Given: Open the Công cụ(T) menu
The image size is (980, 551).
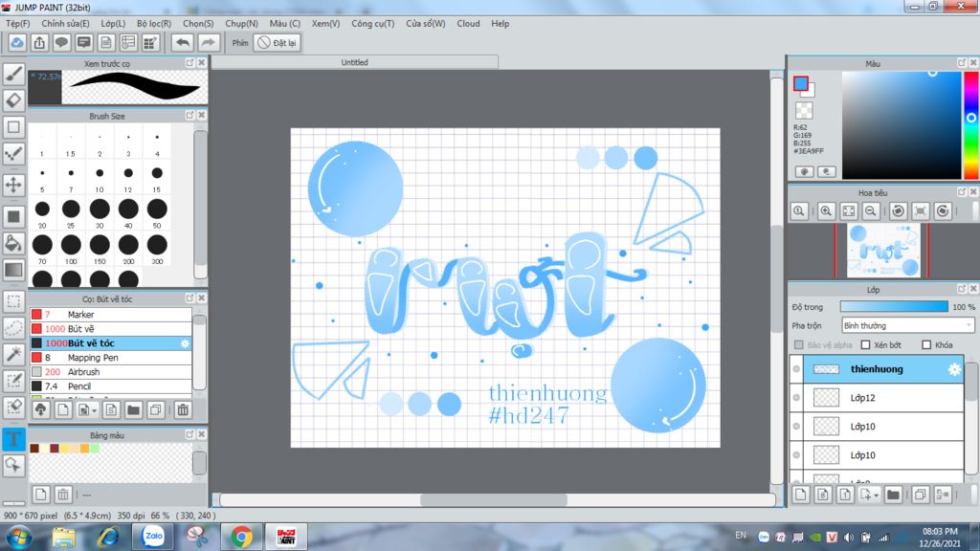Looking at the screenshot, I should point(372,24).
